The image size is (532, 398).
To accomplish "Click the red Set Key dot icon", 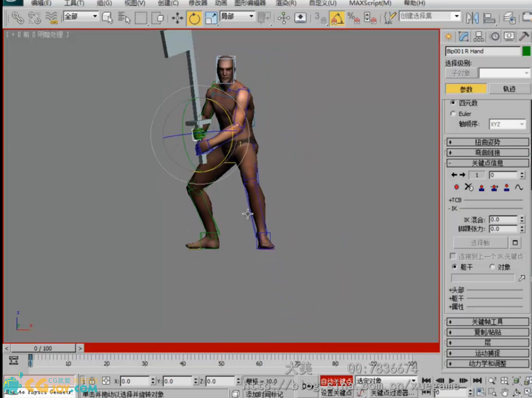I will click(x=456, y=187).
